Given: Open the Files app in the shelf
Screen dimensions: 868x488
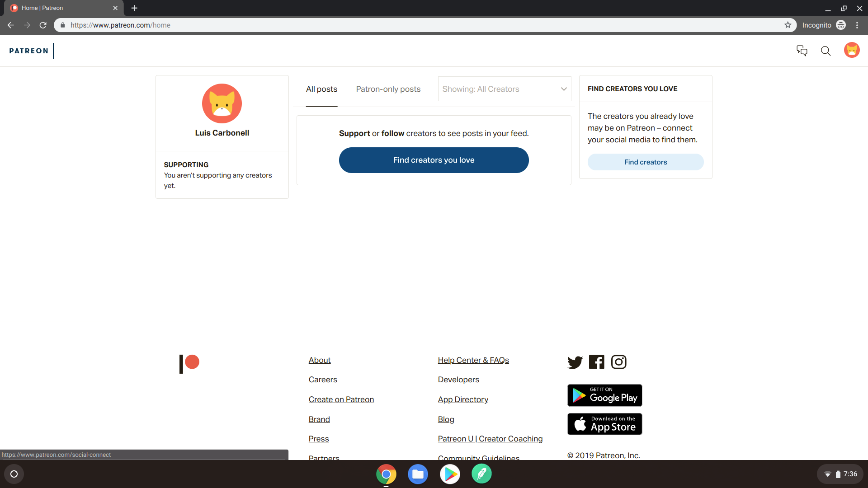Looking at the screenshot, I should 418,474.
